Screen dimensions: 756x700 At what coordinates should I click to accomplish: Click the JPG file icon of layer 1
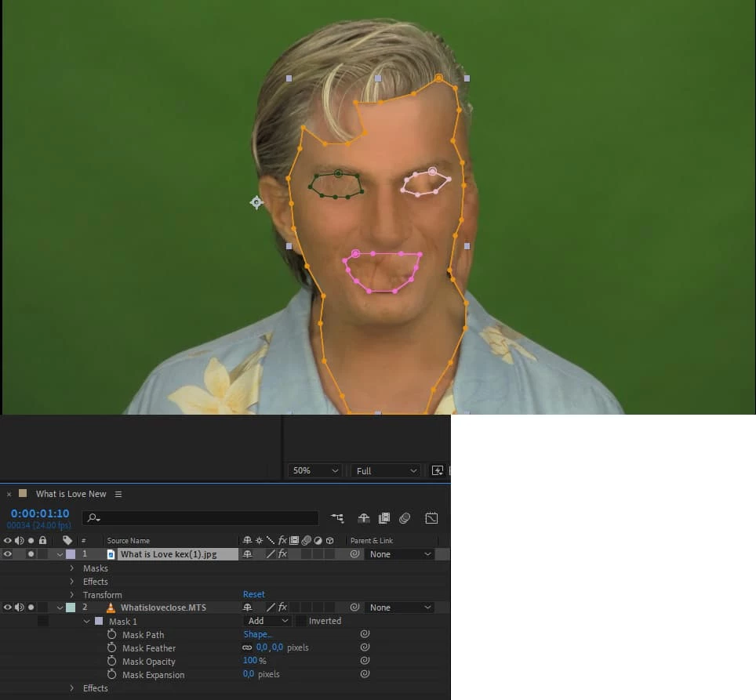click(111, 554)
